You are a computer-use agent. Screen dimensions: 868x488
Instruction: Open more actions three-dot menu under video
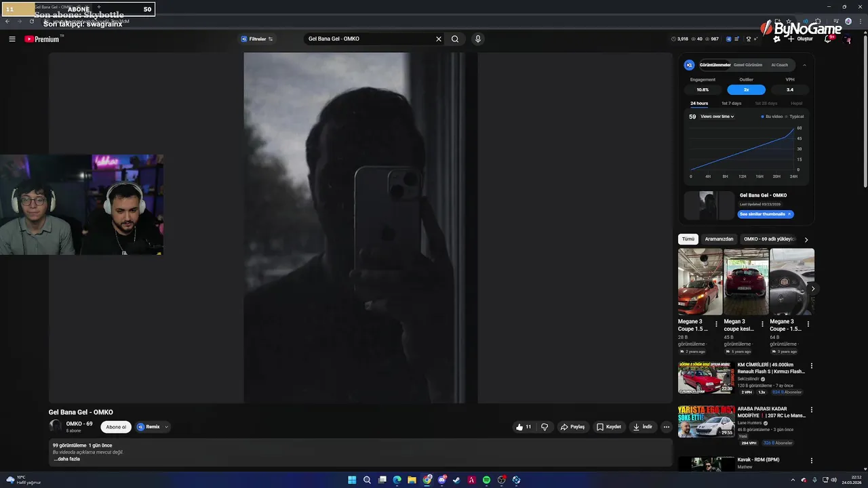coord(667,427)
